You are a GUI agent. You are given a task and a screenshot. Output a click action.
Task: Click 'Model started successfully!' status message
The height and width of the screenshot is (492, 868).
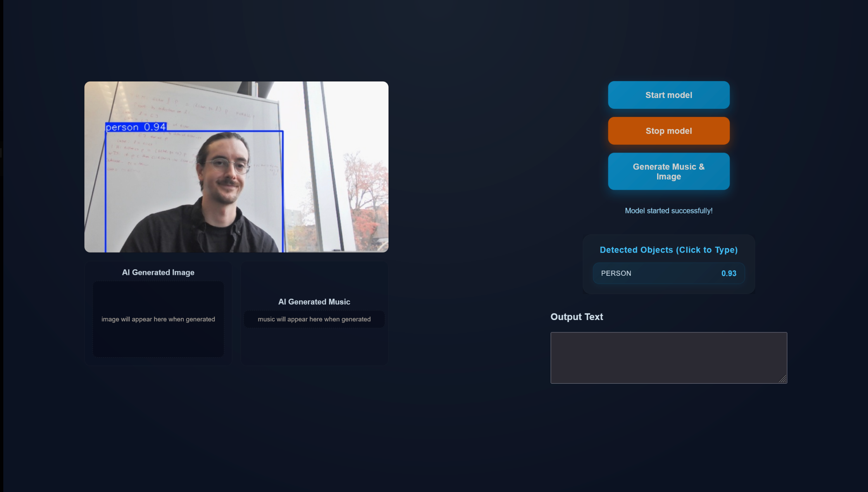pyautogui.click(x=668, y=211)
